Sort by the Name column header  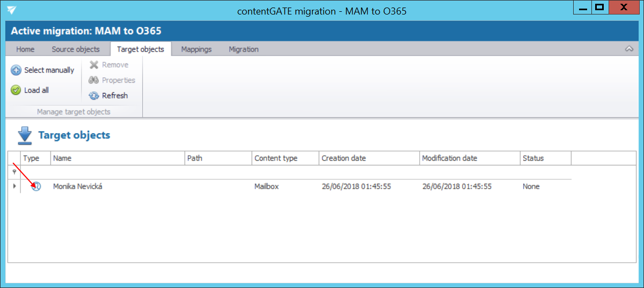pyautogui.click(x=117, y=159)
